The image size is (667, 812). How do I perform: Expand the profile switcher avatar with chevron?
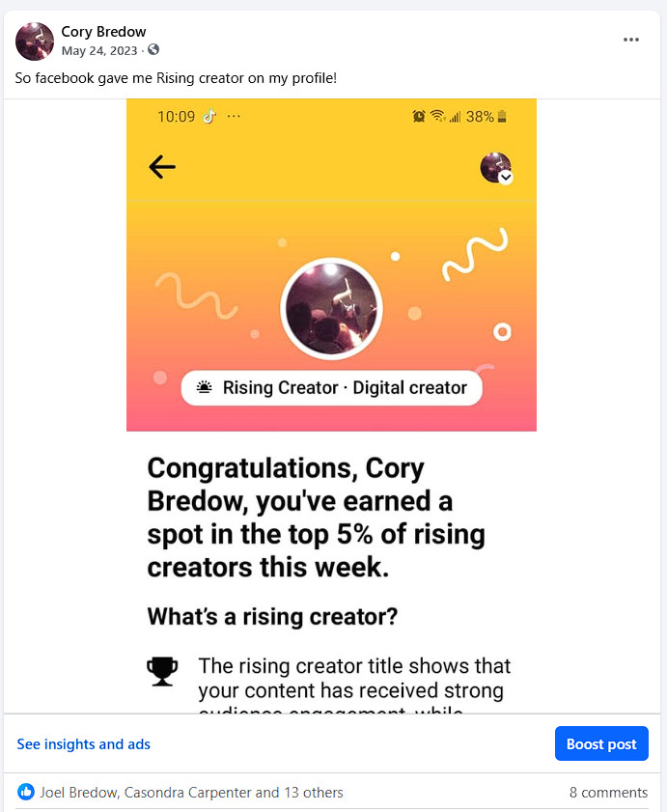[496, 168]
